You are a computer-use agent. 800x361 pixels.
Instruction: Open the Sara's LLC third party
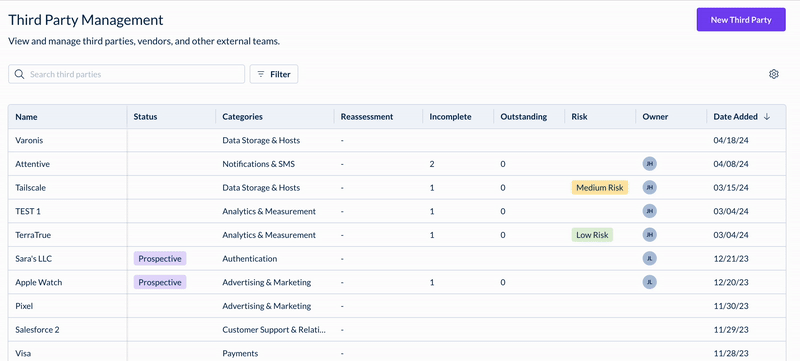(x=34, y=259)
